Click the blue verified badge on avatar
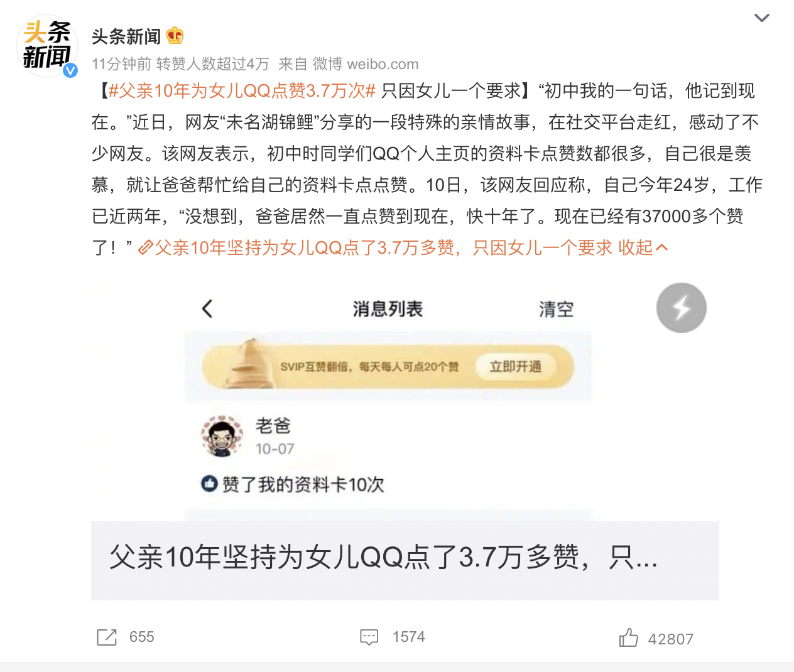 tap(70, 70)
